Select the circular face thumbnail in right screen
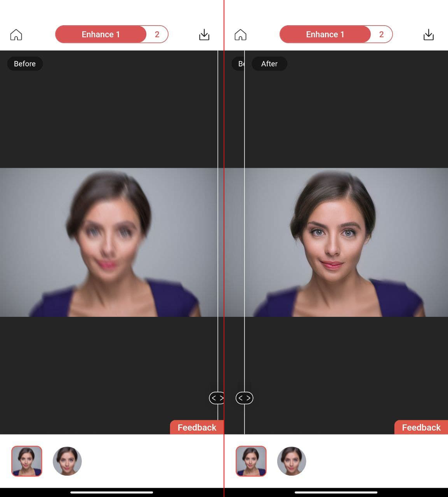The image size is (448, 497). (x=292, y=461)
